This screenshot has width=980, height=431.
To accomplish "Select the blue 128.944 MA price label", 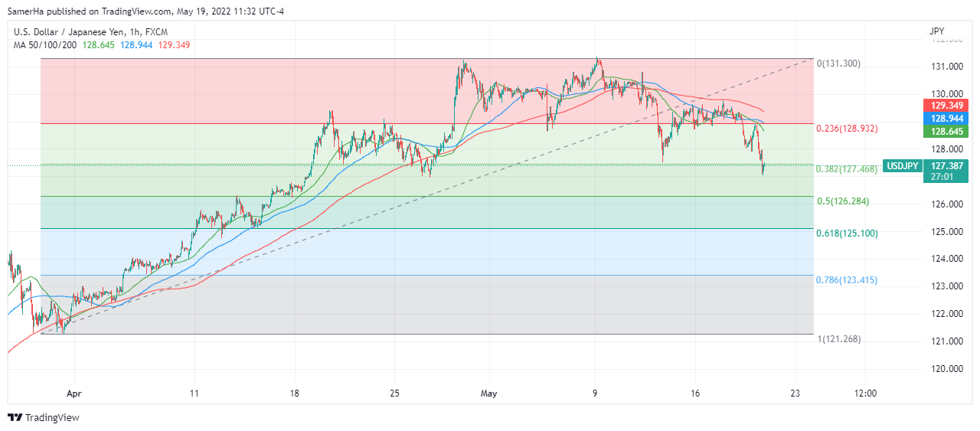I will (x=949, y=118).
